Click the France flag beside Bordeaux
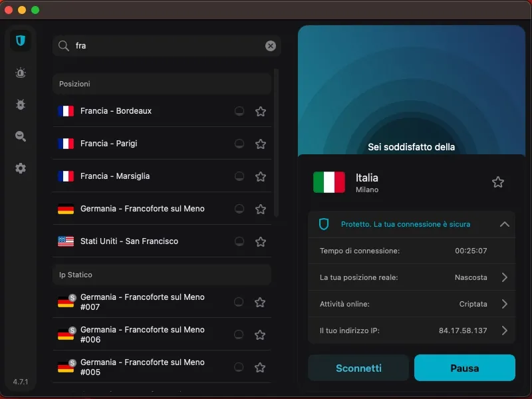This screenshot has height=399, width=532. tap(66, 111)
